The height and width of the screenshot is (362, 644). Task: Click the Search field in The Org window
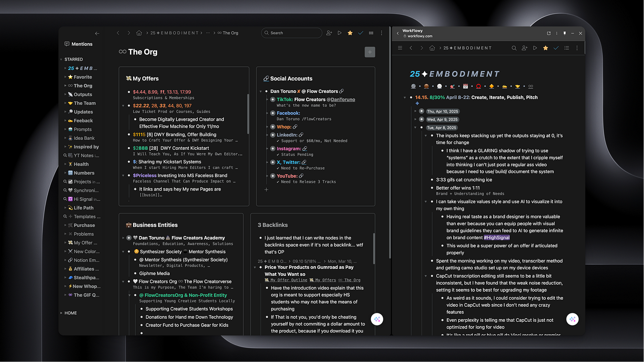(292, 33)
